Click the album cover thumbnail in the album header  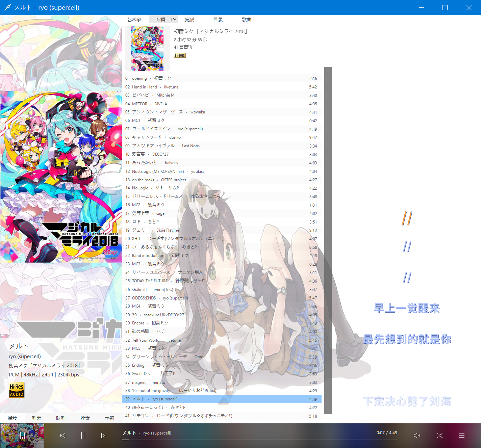click(147, 49)
